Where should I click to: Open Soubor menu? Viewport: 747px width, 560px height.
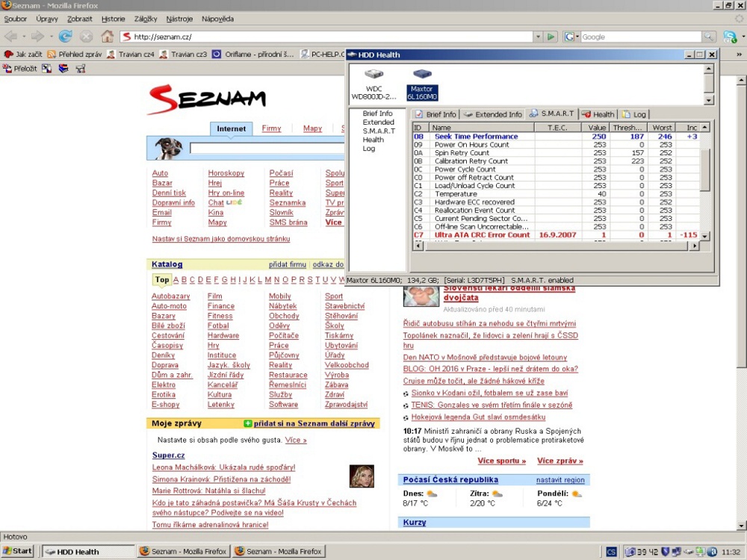point(15,19)
